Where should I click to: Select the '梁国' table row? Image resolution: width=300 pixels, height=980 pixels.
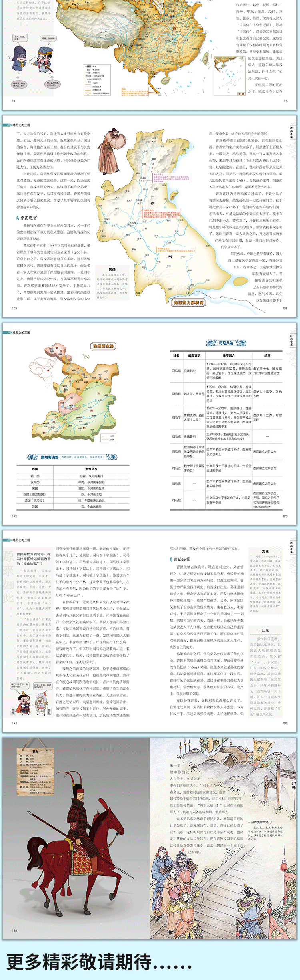73,488
